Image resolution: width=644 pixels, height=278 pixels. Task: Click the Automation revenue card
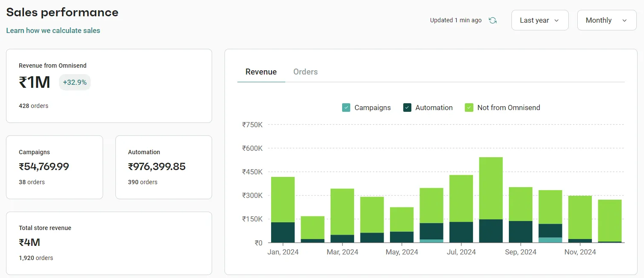[x=163, y=167]
